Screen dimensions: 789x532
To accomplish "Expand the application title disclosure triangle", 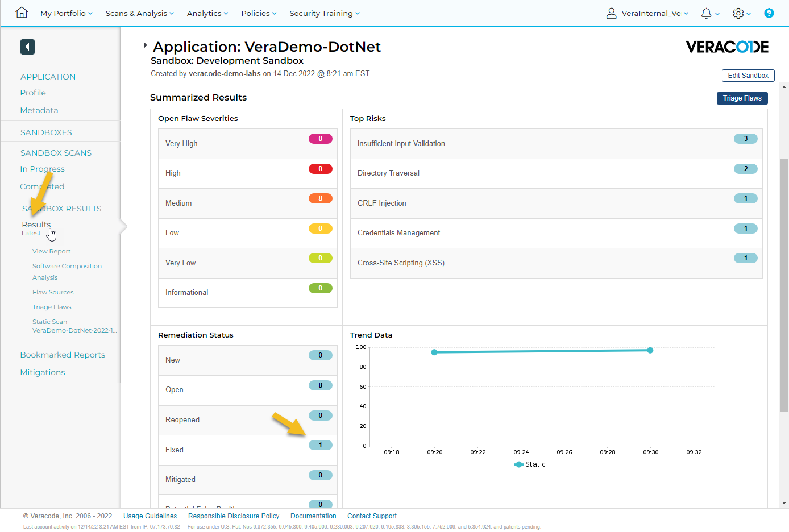I will (146, 45).
